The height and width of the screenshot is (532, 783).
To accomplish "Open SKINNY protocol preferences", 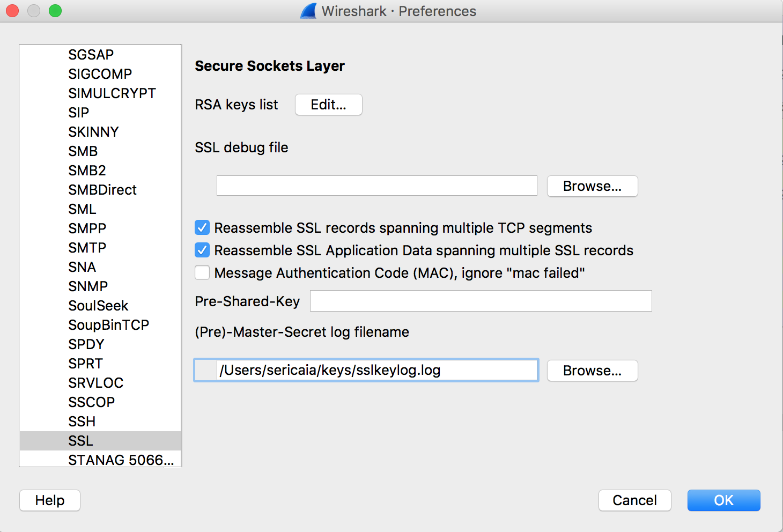I will [100, 132].
